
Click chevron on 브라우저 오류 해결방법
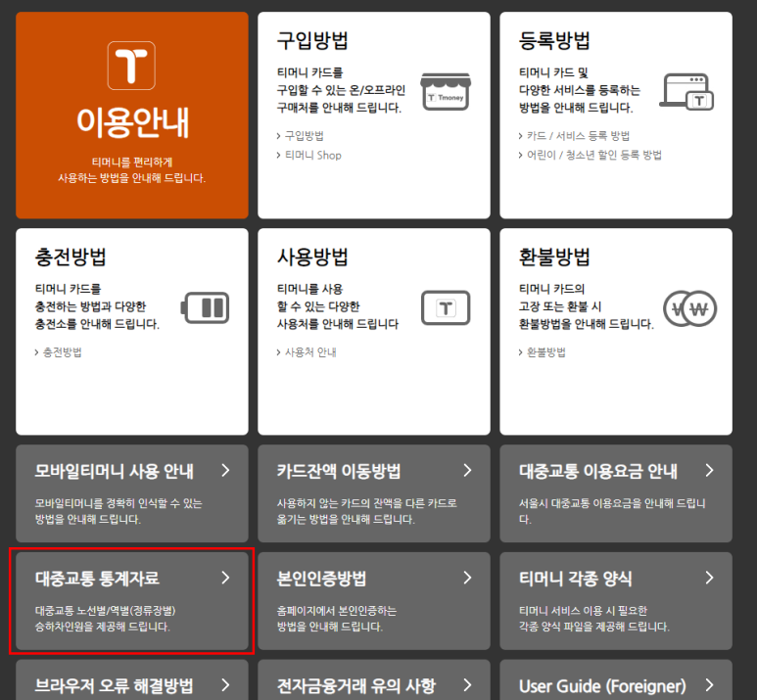tap(225, 685)
